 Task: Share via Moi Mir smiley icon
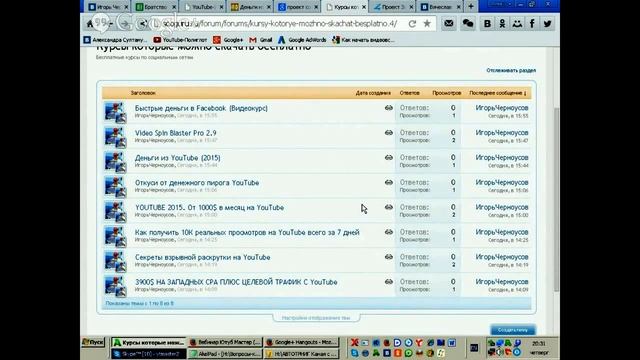click(517, 24)
